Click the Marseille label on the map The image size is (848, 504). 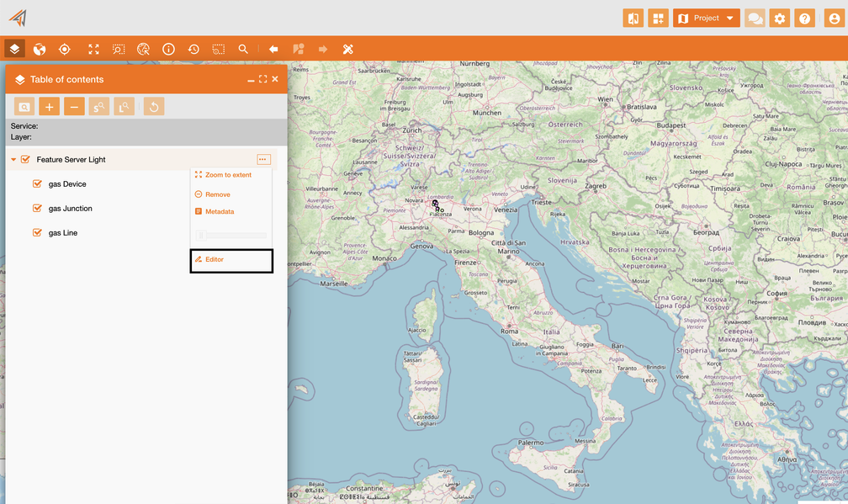click(x=334, y=284)
